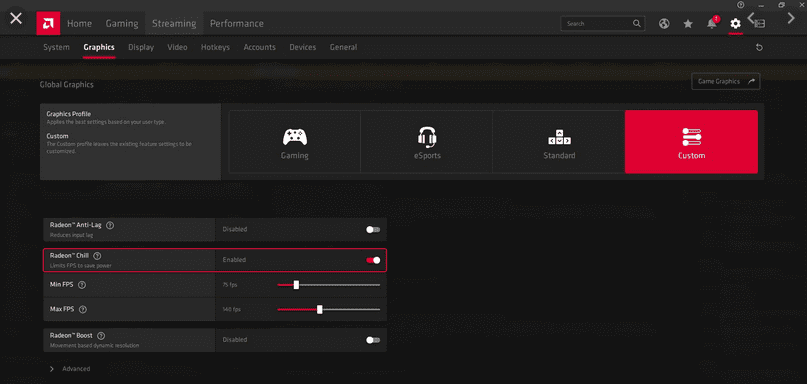The height and width of the screenshot is (384, 807).
Task: Switch to General settings tab
Action: pyautogui.click(x=343, y=47)
